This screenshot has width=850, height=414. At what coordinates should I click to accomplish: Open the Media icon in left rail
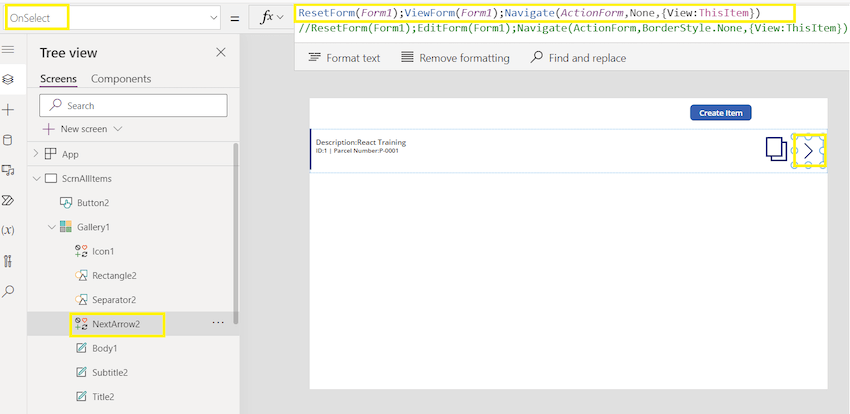click(x=8, y=171)
